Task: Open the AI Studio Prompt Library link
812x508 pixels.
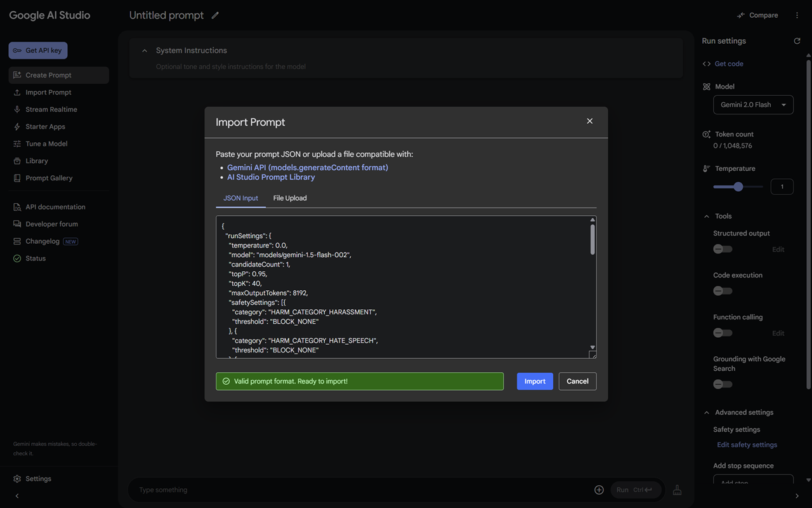Action: click(x=271, y=177)
